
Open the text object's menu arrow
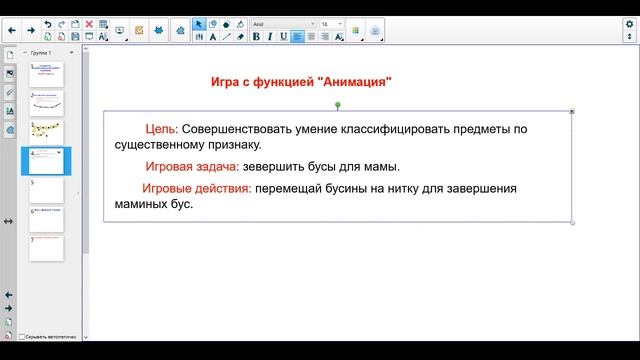[x=572, y=111]
